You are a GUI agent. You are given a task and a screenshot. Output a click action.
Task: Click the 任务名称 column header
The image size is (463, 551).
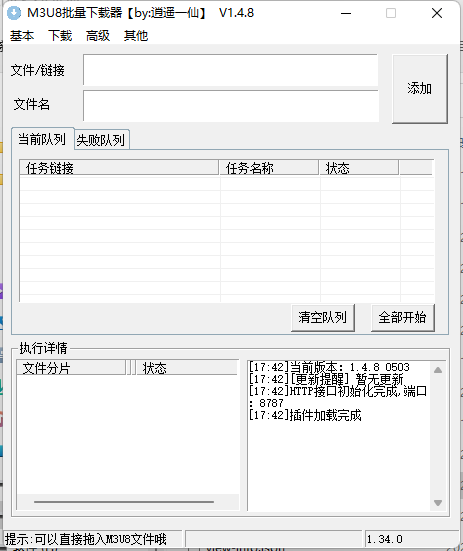tap(269, 168)
